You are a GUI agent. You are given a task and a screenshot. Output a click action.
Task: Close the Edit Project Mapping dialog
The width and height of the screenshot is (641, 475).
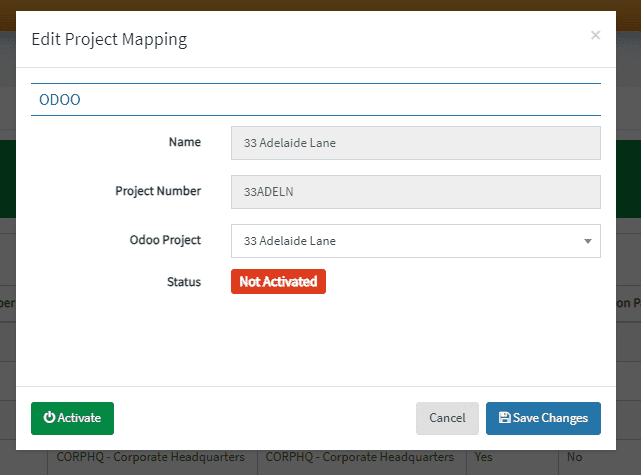click(x=595, y=36)
